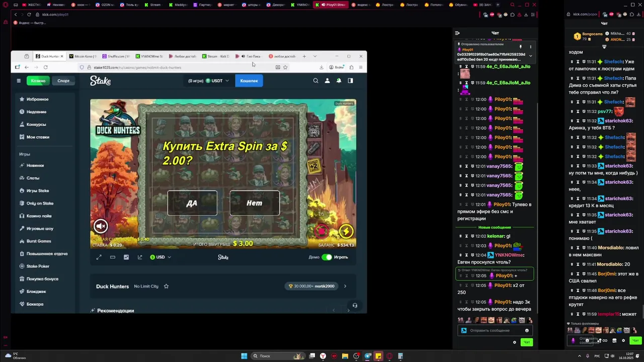Screen dimensions: 644x362
Task: Click chat message input field
Action: pyautogui.click(x=495, y=330)
